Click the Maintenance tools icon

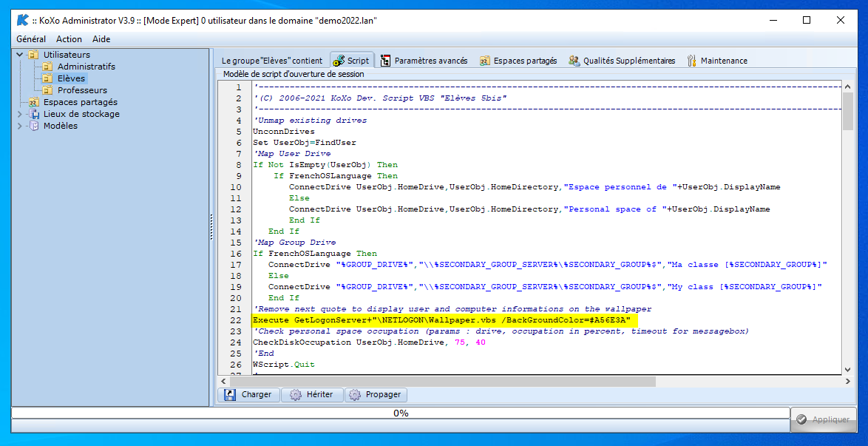pyautogui.click(x=691, y=61)
